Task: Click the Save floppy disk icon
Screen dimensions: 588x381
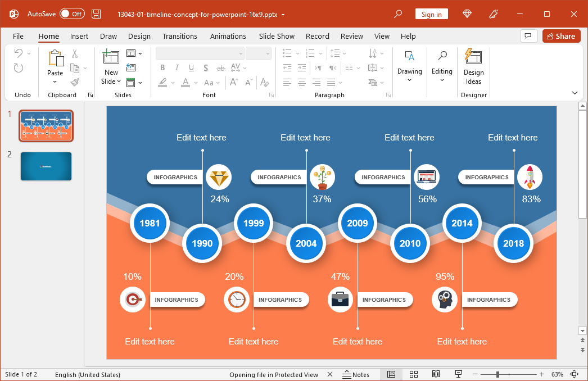Action: (96, 14)
